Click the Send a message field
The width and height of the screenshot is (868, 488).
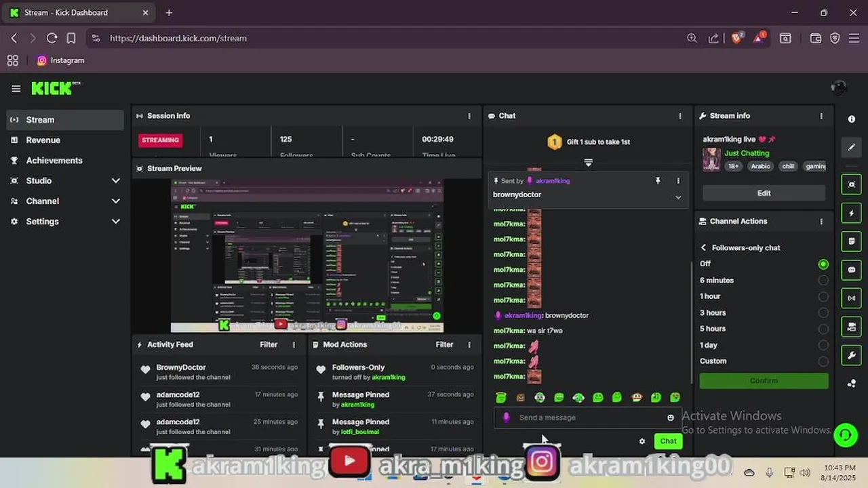click(x=588, y=418)
